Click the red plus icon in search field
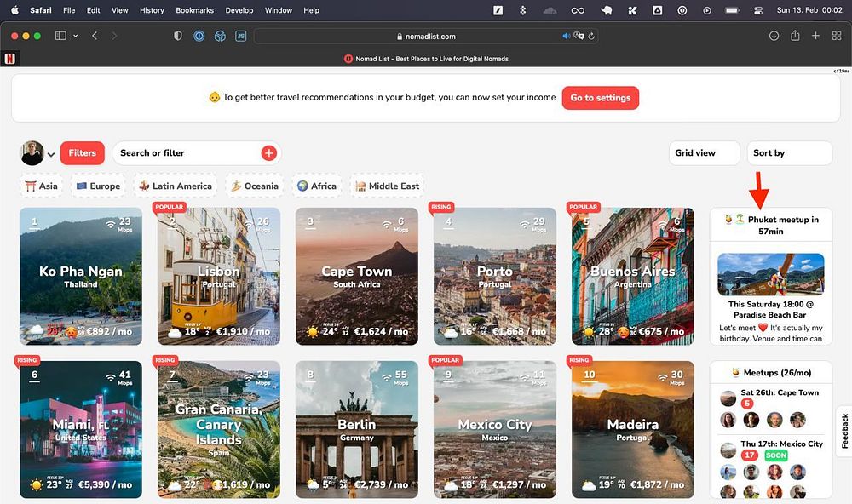852x504 pixels. 269,153
